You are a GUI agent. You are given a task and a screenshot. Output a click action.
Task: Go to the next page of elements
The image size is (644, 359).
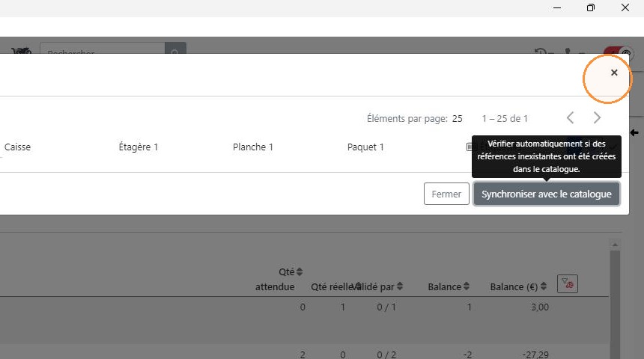coord(597,118)
